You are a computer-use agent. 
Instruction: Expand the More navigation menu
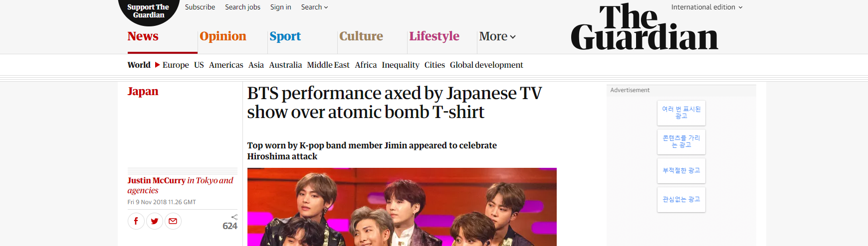coord(497,36)
